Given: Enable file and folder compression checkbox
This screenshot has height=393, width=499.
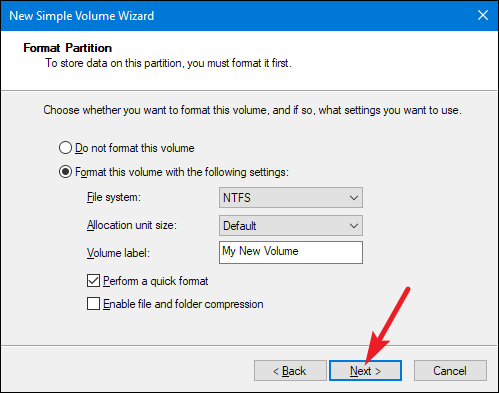Looking at the screenshot, I should coord(93,304).
